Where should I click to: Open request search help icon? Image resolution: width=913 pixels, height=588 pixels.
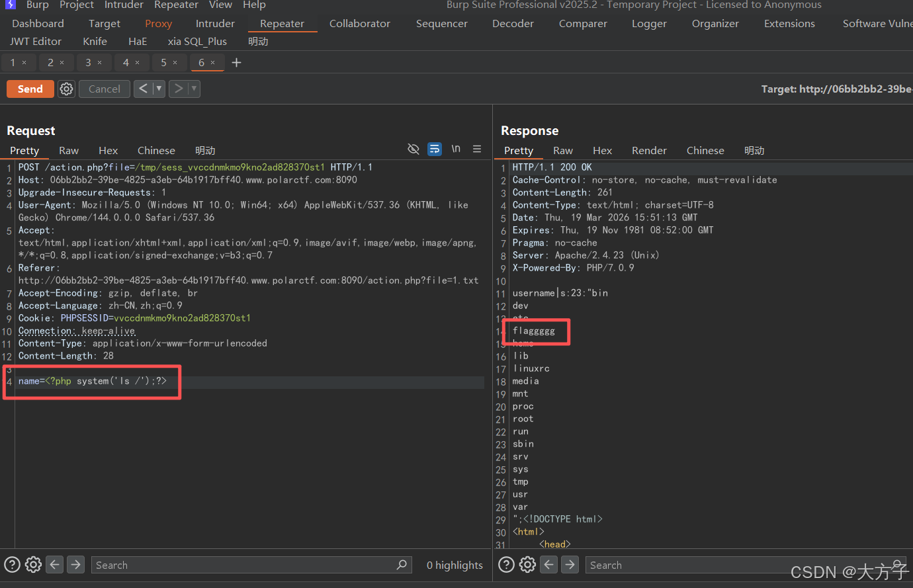point(12,564)
